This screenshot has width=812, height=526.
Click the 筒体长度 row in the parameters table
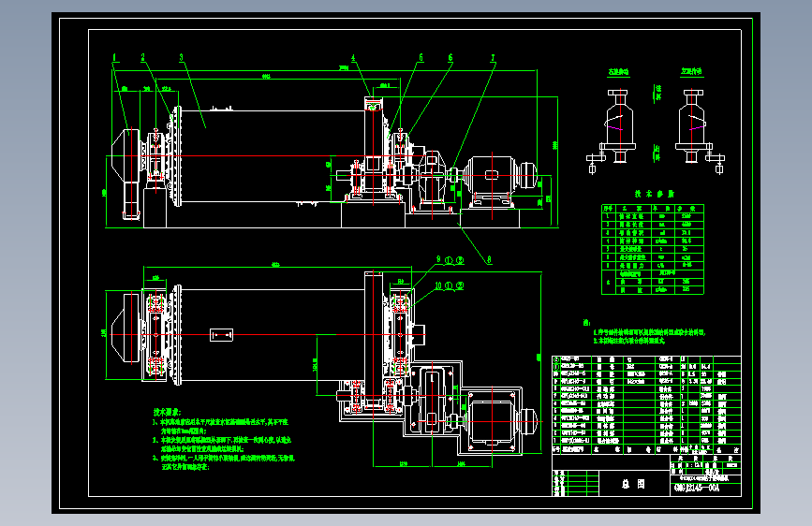tap(653, 225)
